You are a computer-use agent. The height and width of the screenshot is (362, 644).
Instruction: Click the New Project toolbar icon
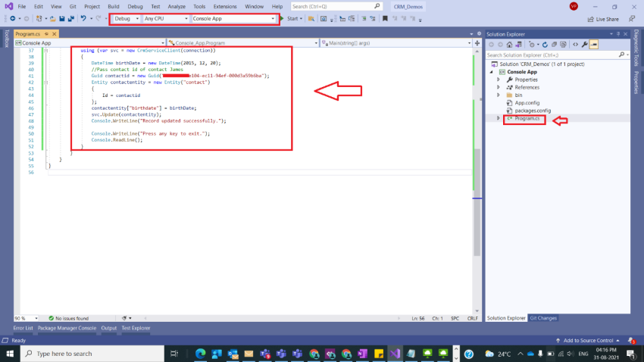39,18
